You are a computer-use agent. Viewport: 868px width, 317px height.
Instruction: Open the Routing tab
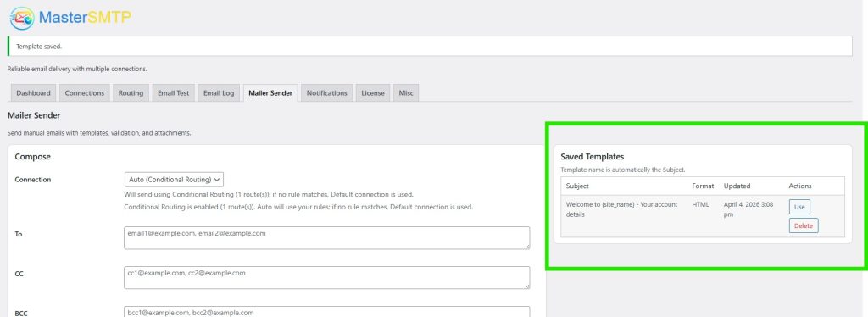131,93
